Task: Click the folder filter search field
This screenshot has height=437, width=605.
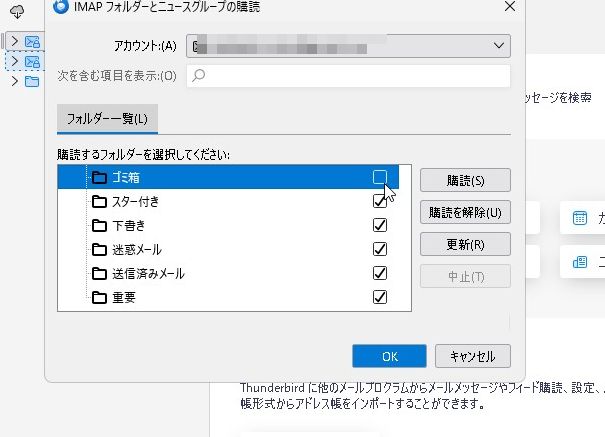Action: click(347, 76)
